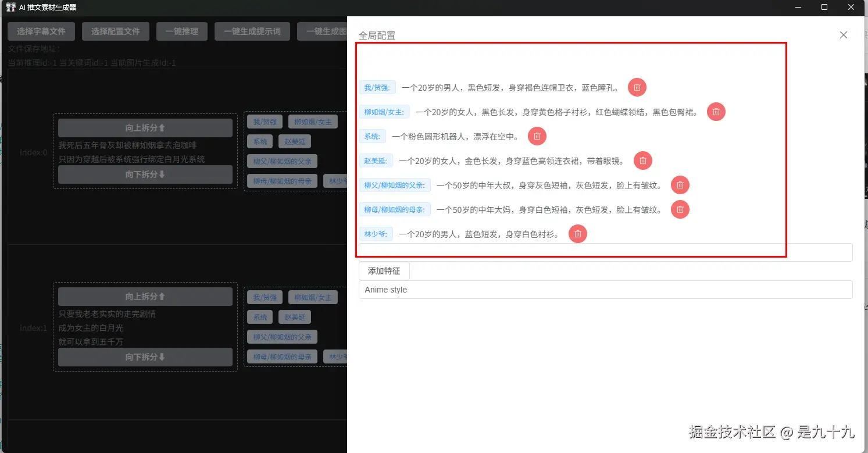The width and height of the screenshot is (868, 453).
Task: Click the 柳父/柳如烟的父亲: label in global config
Action: click(395, 185)
